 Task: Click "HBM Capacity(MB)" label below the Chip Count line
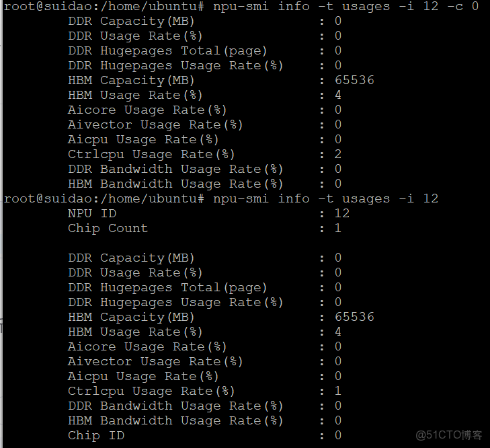131,317
